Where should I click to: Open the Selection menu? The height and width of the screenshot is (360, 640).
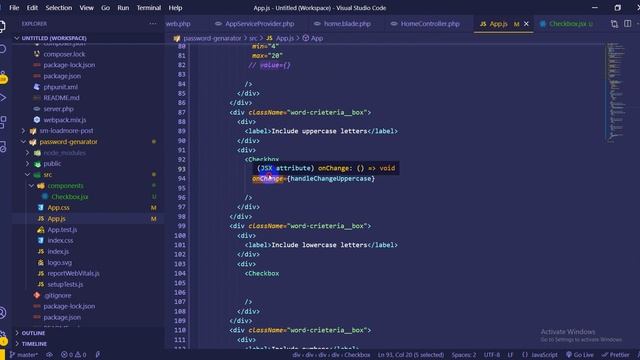[59, 8]
